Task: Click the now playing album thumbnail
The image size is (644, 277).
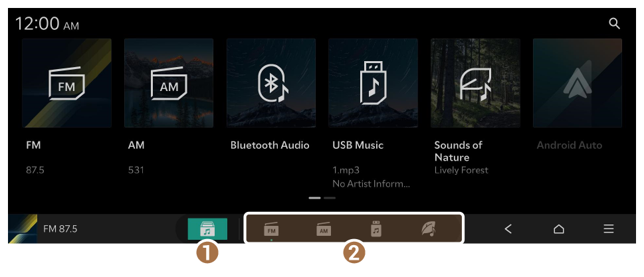Action: pos(23,229)
